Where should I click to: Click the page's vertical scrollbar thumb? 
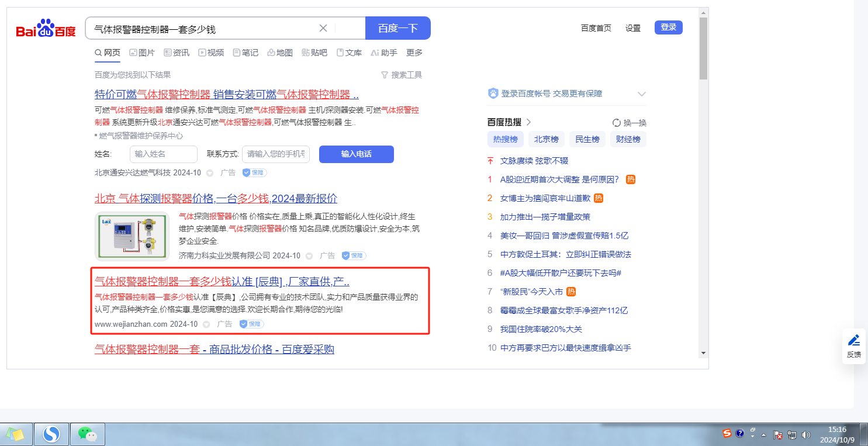[703, 48]
